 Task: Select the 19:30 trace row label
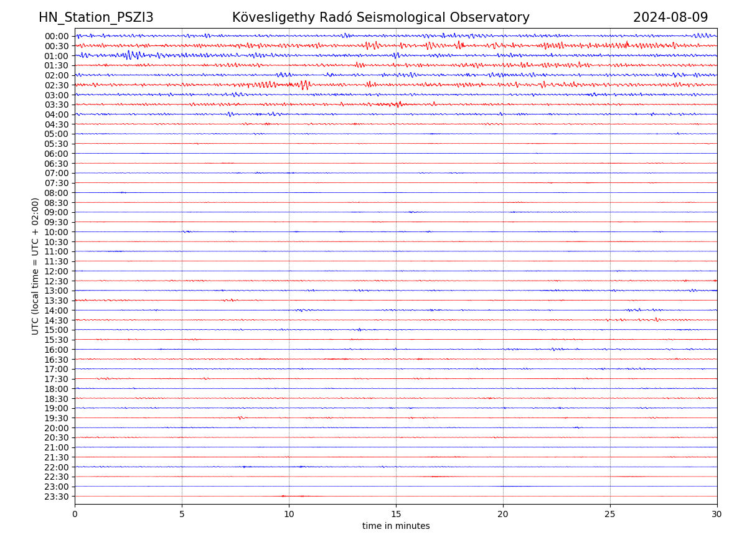click(57, 418)
